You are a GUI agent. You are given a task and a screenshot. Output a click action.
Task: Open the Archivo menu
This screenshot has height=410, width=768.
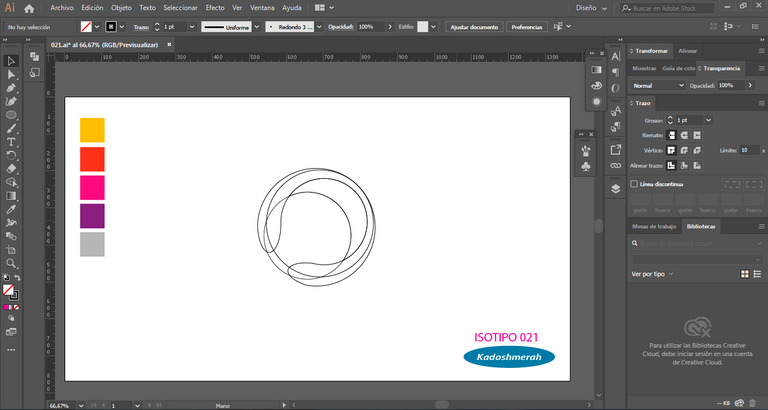62,8
